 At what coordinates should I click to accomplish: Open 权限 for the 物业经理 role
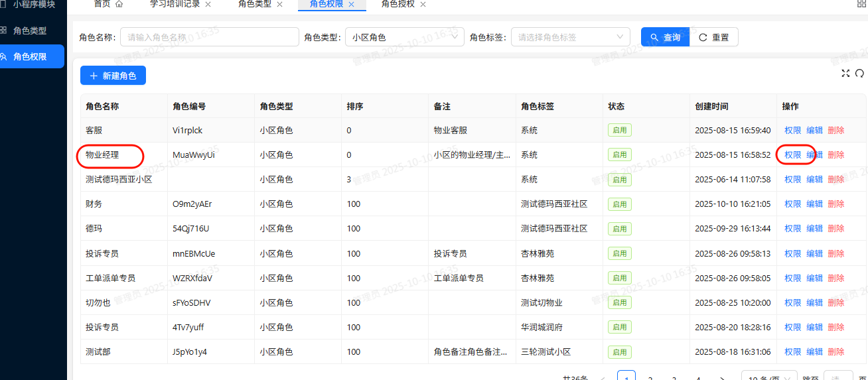pyautogui.click(x=792, y=155)
